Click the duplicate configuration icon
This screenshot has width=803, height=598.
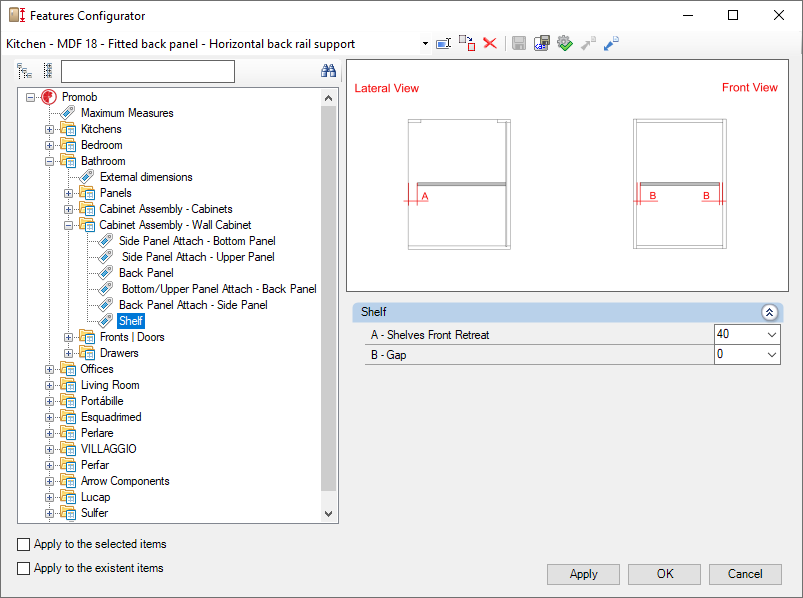point(467,44)
